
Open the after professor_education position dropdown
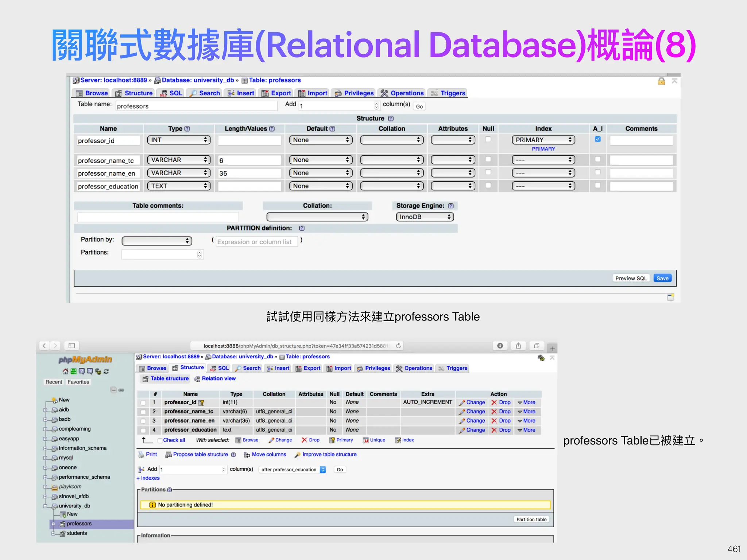tap(293, 470)
